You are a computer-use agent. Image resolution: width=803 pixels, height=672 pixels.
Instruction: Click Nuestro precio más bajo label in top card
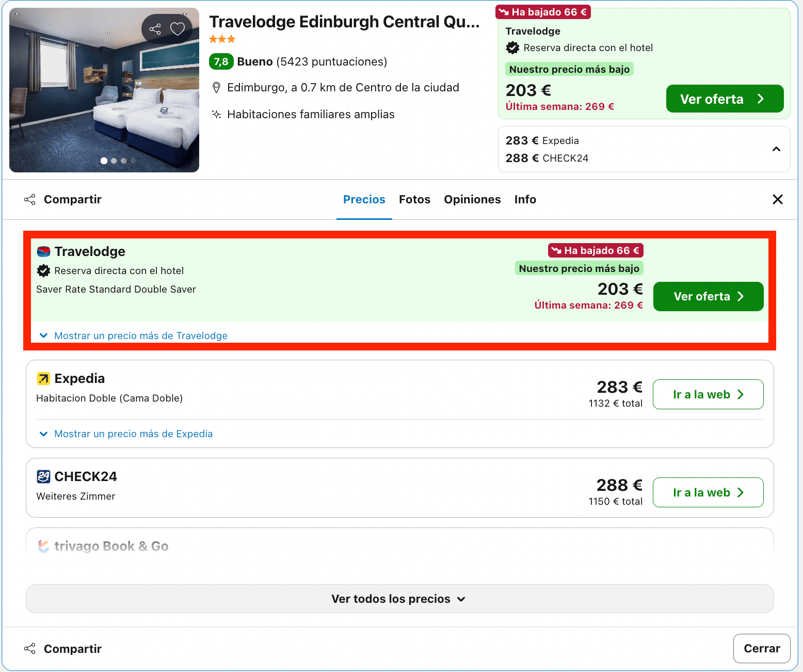point(569,69)
